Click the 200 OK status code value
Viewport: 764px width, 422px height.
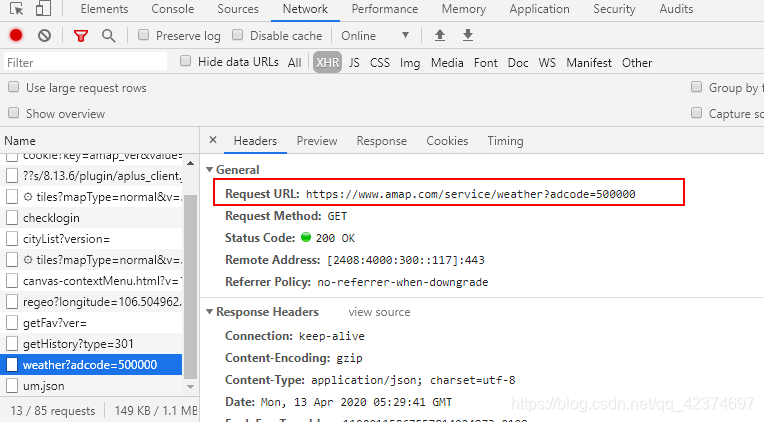[x=335, y=238]
